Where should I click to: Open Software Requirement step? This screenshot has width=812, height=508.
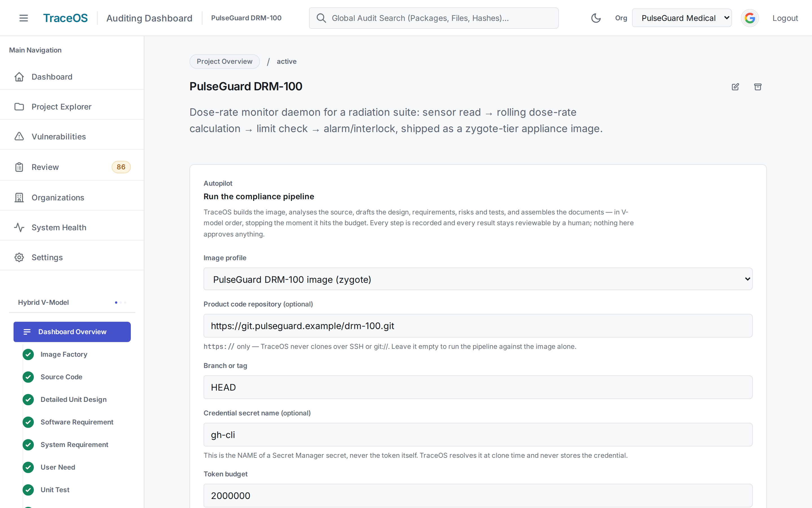[77, 422]
